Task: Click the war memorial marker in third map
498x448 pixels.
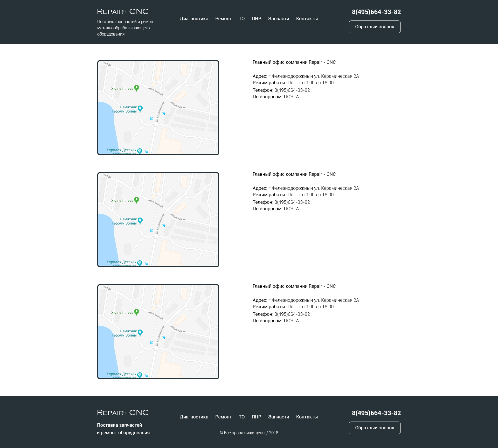Action: pos(140,332)
